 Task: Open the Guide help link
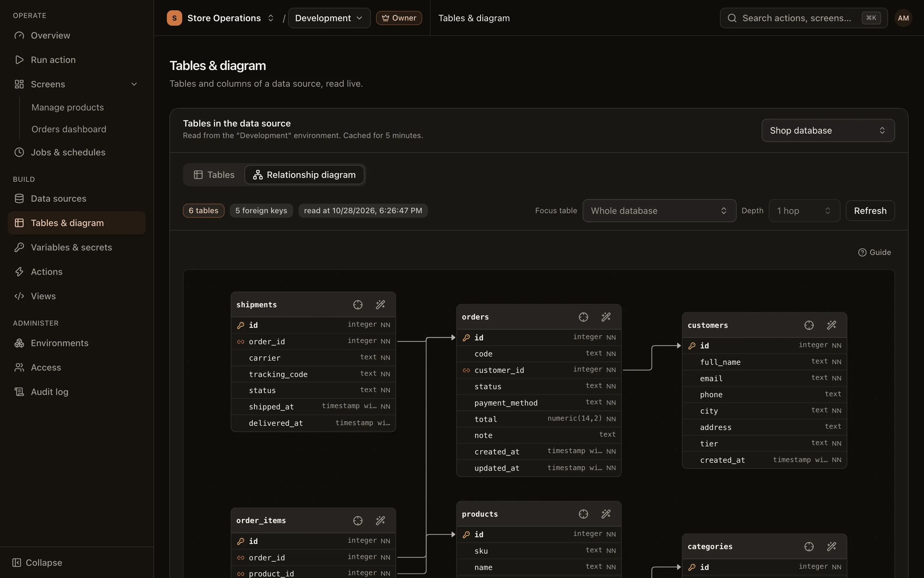pyautogui.click(x=874, y=252)
